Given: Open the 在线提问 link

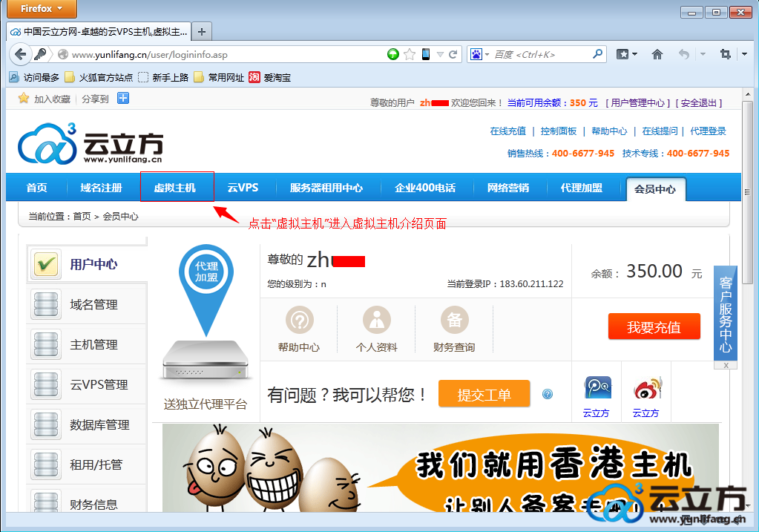Looking at the screenshot, I should 660,131.
